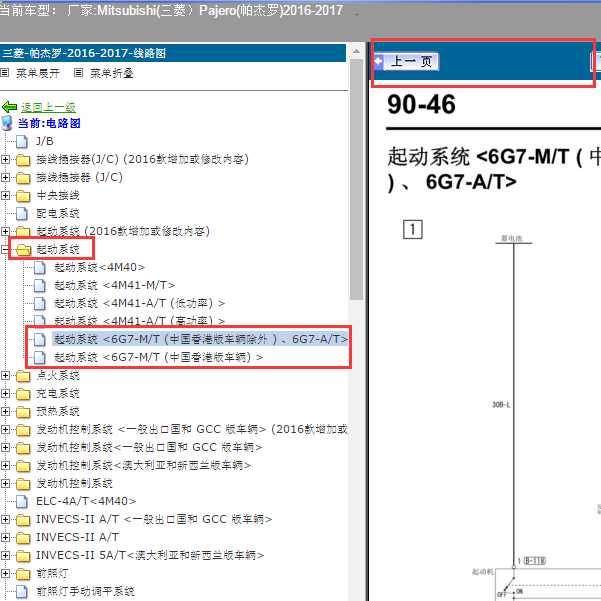Expand 发动机控制系统 <一般出口国和 GCC 版车辆> (2016款增加或...

[x=5, y=429]
